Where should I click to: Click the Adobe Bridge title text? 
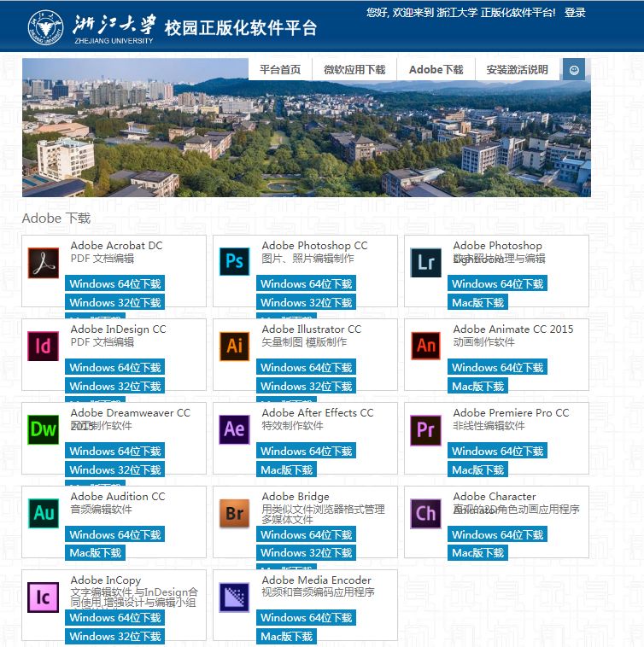296,497
